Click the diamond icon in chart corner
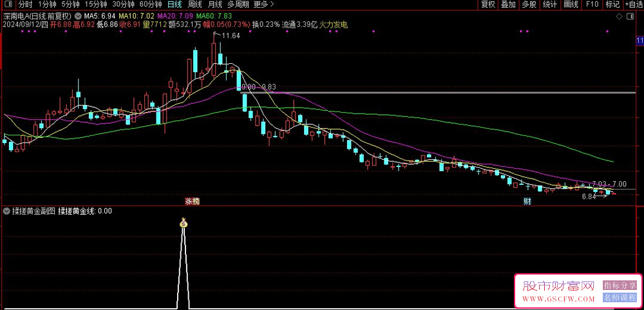This screenshot has width=644, height=310. (619, 17)
